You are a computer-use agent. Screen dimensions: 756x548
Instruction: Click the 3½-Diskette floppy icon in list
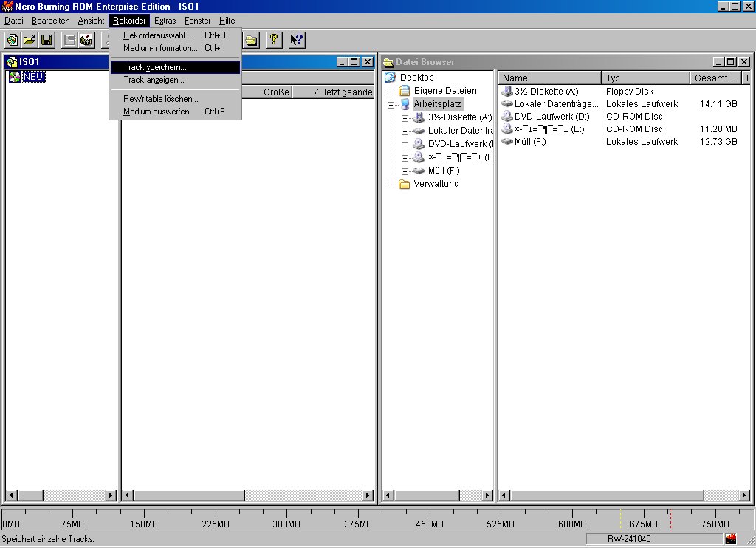coord(506,91)
